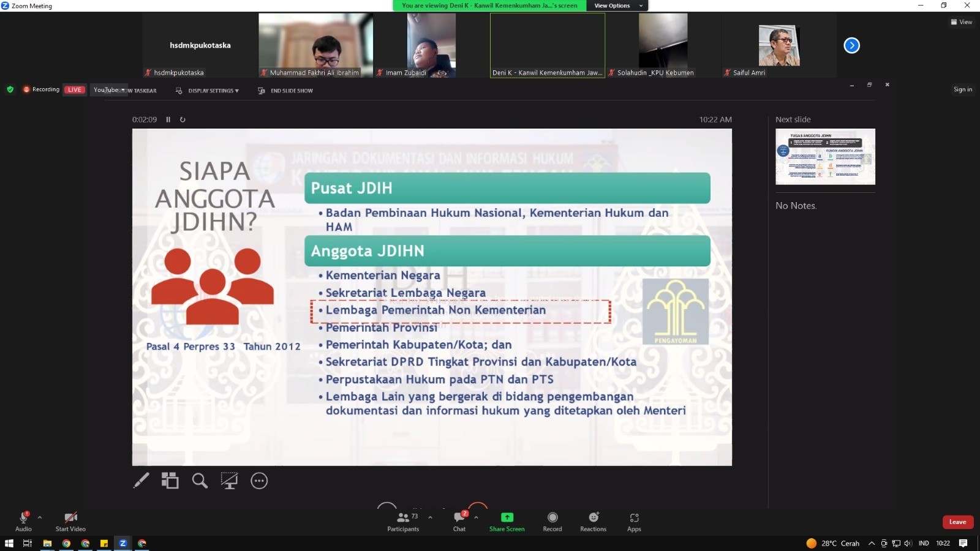Open more slideshow options ellipsis icon
Screen dimensions: 980x551
(x=259, y=481)
